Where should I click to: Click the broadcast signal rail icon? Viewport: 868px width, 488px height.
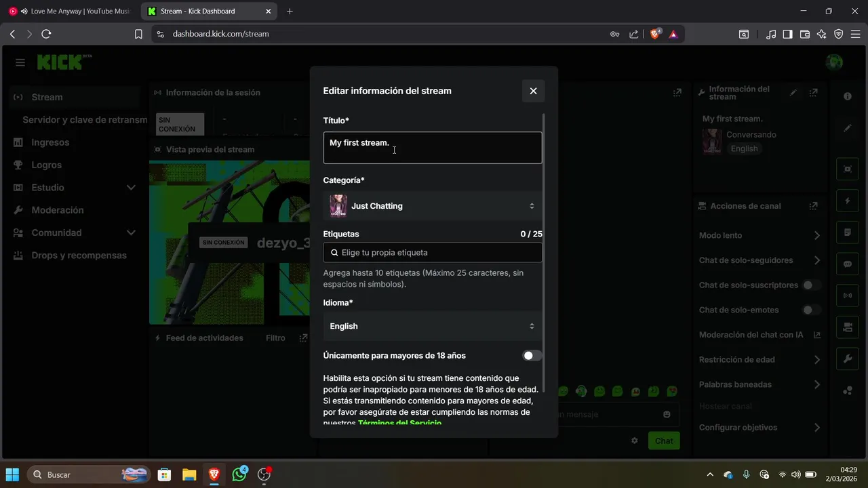click(848, 296)
